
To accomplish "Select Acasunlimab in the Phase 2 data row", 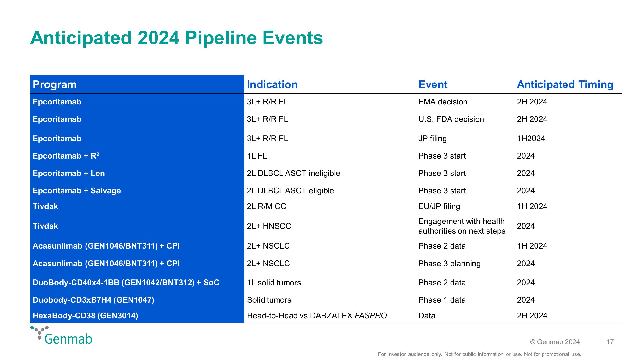I will click(106, 246).
